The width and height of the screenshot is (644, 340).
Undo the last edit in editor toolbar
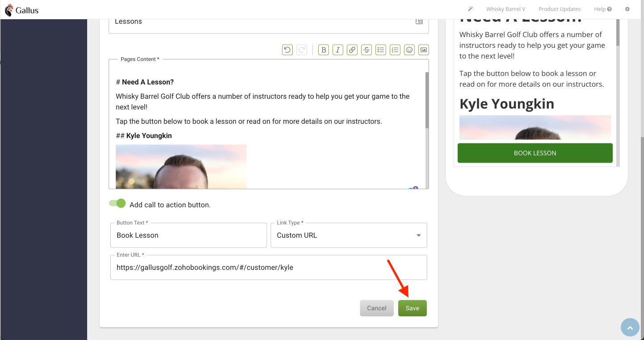287,50
